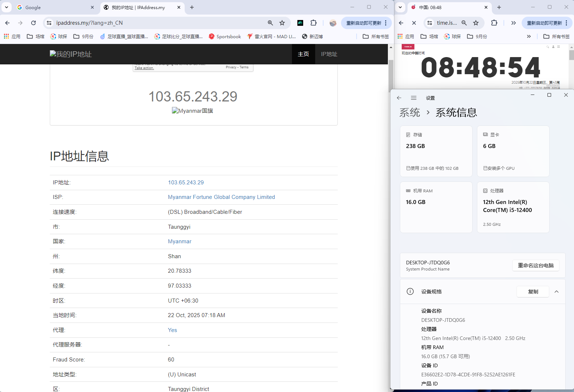This screenshot has width=574, height=392.
Task: Open the IP地址 navigation item
Action: pos(329,54)
